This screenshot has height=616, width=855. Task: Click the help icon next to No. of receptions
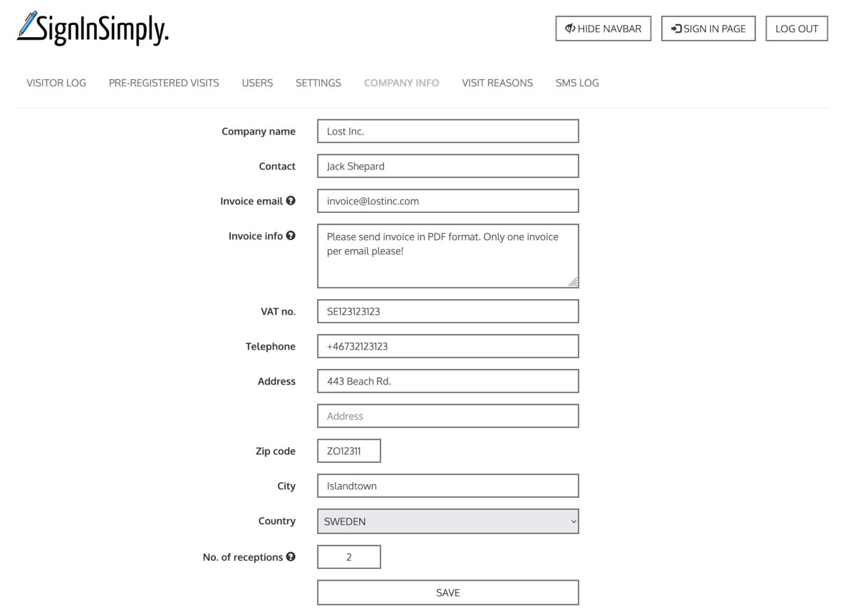[x=290, y=557]
